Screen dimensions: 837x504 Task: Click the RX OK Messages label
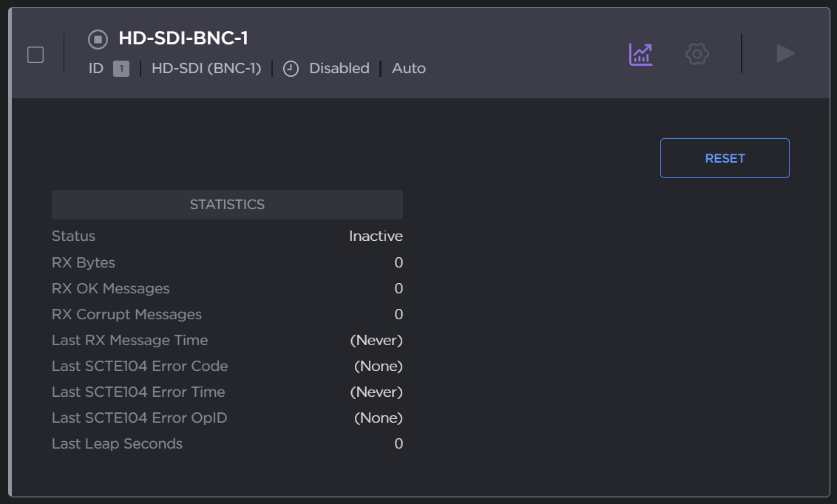point(111,288)
